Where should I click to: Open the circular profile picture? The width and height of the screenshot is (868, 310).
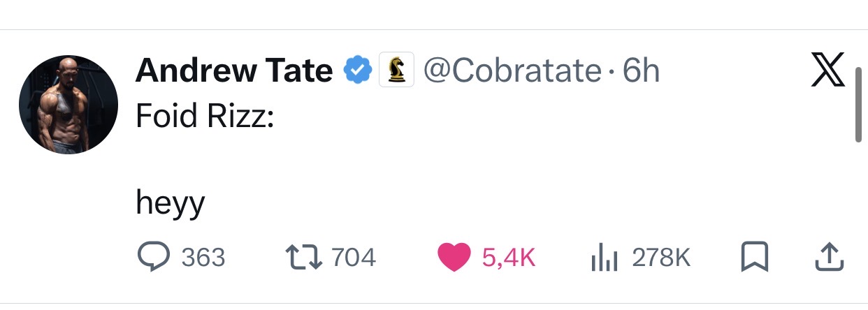pyautogui.click(x=68, y=105)
